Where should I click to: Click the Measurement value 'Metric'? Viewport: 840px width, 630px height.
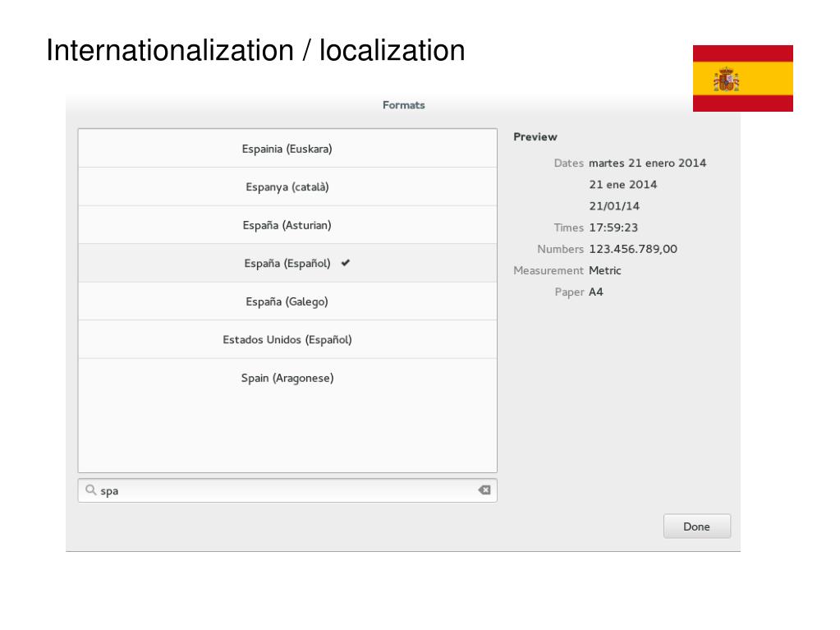605,270
